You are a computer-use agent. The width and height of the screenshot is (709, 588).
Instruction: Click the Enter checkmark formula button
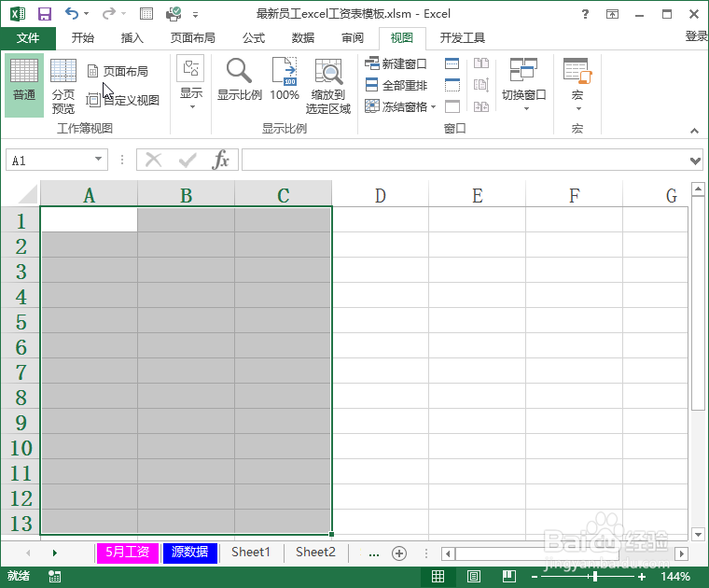point(188,161)
